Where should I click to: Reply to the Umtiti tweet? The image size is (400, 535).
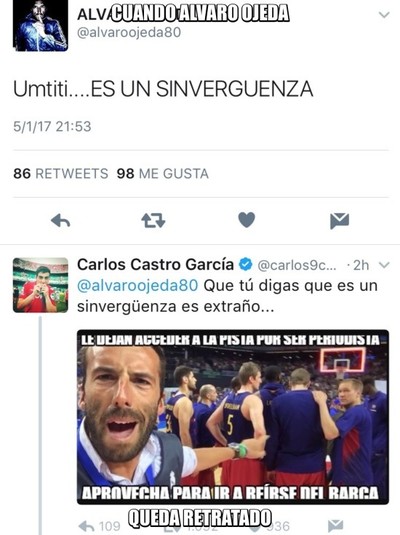60,220
